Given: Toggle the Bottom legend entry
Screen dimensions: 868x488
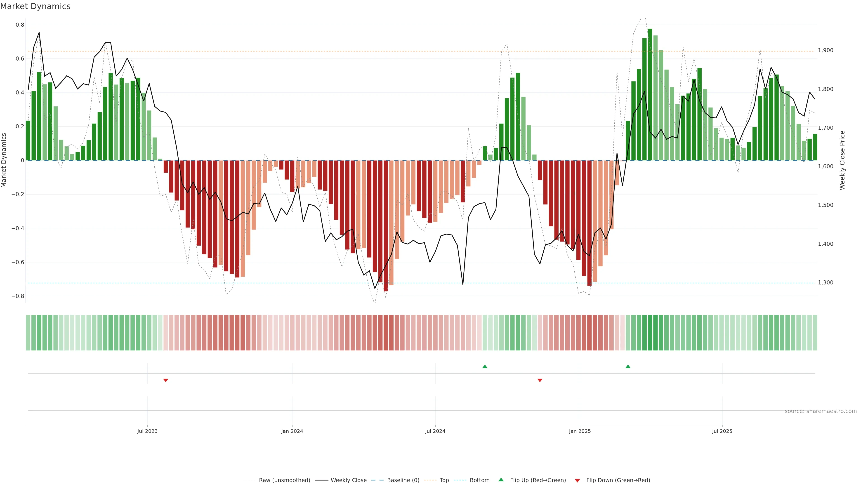Looking at the screenshot, I should point(479,480).
